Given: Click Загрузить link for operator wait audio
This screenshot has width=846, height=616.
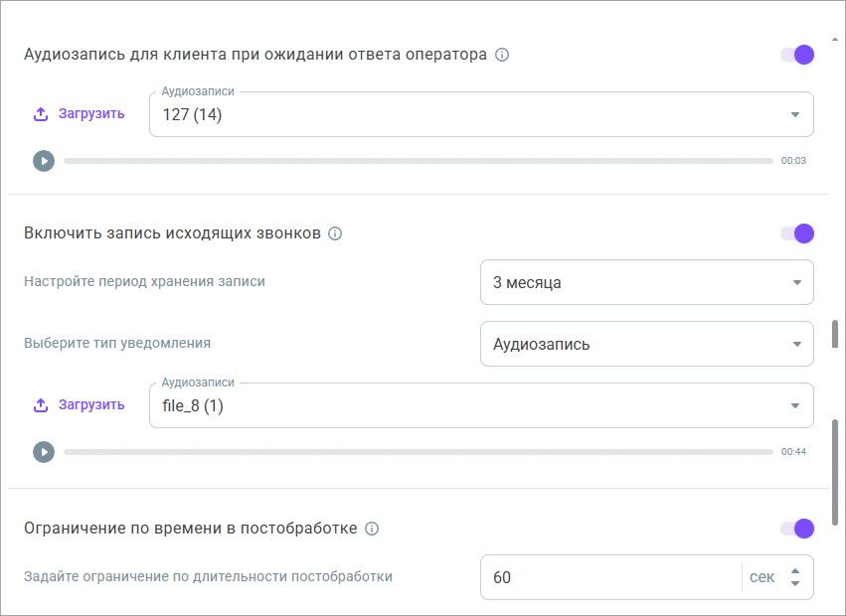Looking at the screenshot, I should [91, 114].
